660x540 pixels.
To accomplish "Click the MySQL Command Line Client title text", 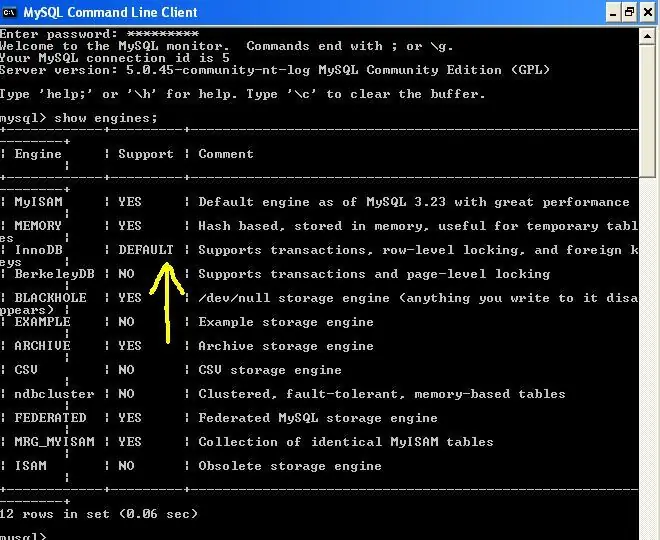I will [110, 13].
